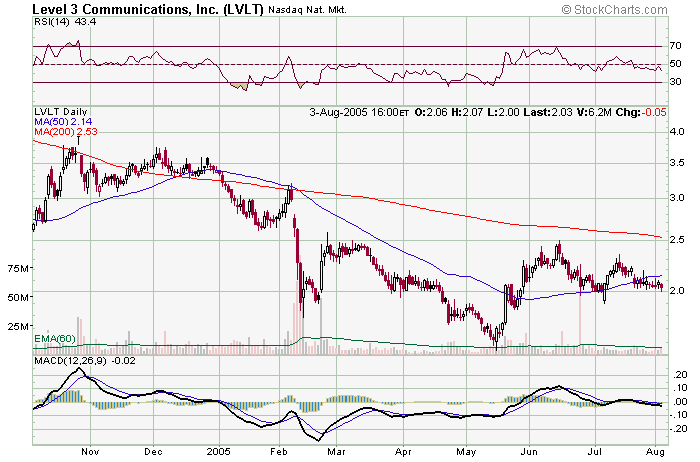
Task: Click the Nov label on the time axis
Action: pyautogui.click(x=90, y=452)
